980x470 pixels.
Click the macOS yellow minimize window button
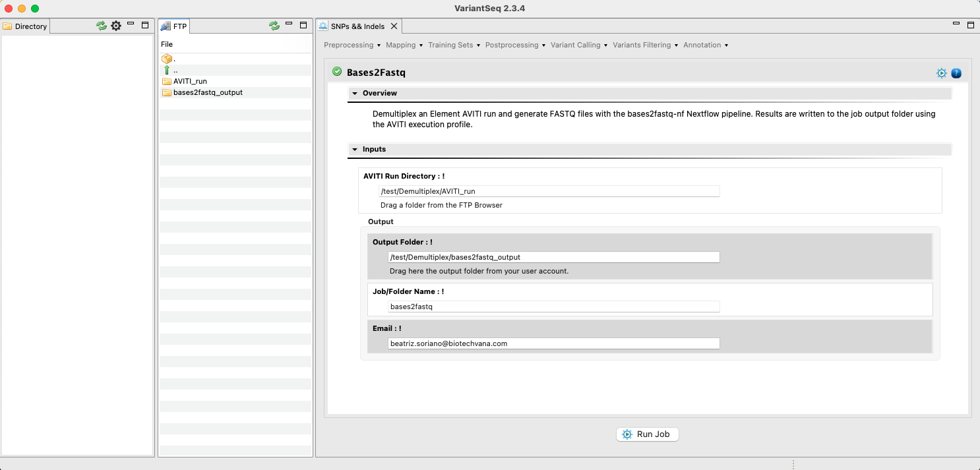point(22,9)
